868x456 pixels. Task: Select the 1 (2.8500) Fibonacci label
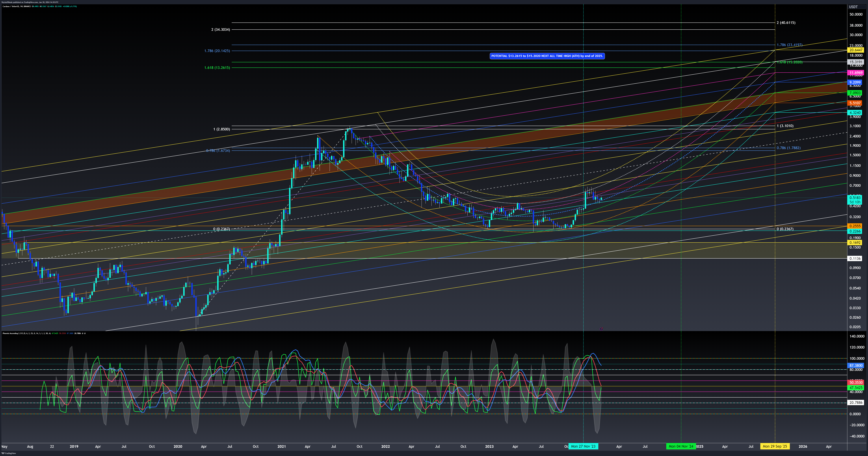222,129
